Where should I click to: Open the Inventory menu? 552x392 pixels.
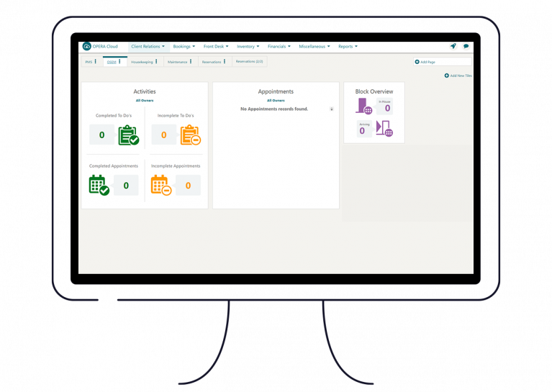(247, 47)
